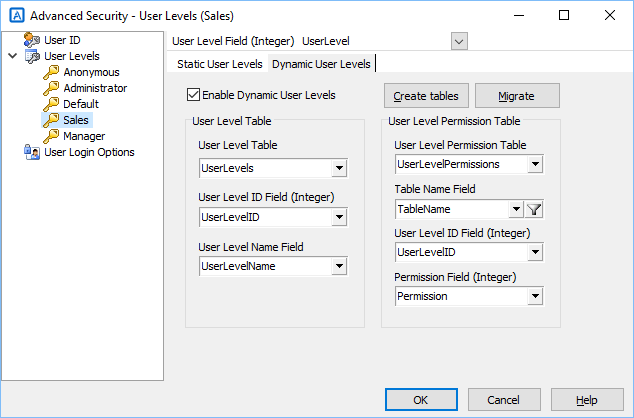Select the Administrator key icon
634x418 pixels.
click(x=51, y=88)
